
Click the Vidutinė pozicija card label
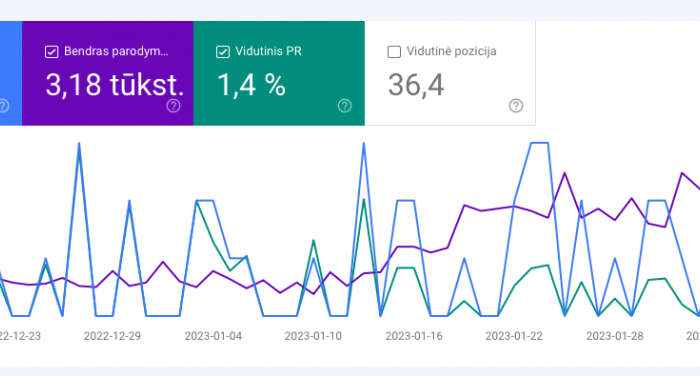pyautogui.click(x=451, y=51)
